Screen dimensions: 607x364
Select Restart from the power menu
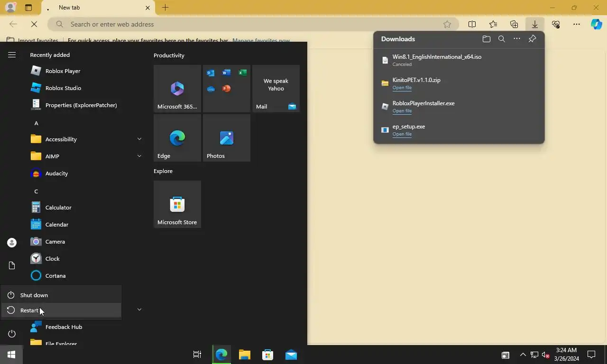point(61,310)
